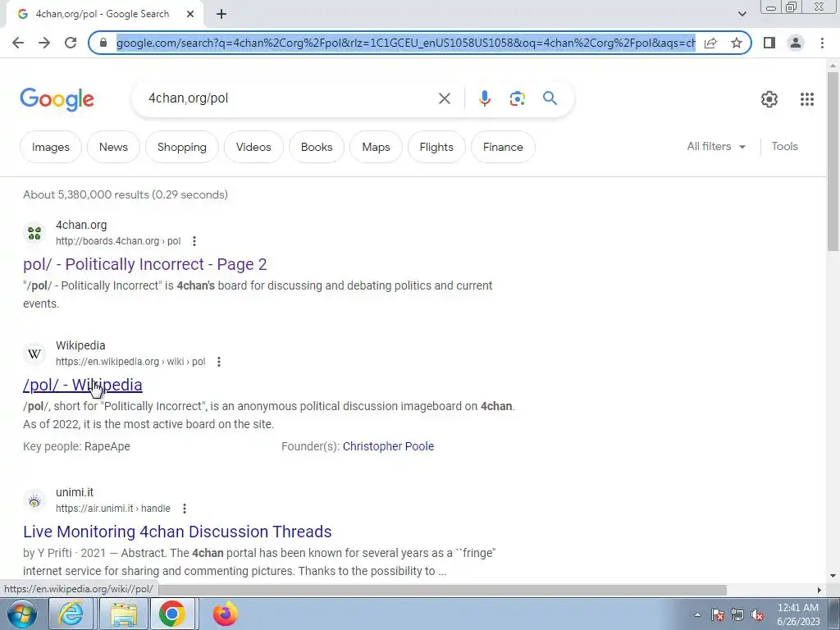Launch Firefox from taskbar
The width and height of the screenshot is (840, 630).
pos(225,614)
